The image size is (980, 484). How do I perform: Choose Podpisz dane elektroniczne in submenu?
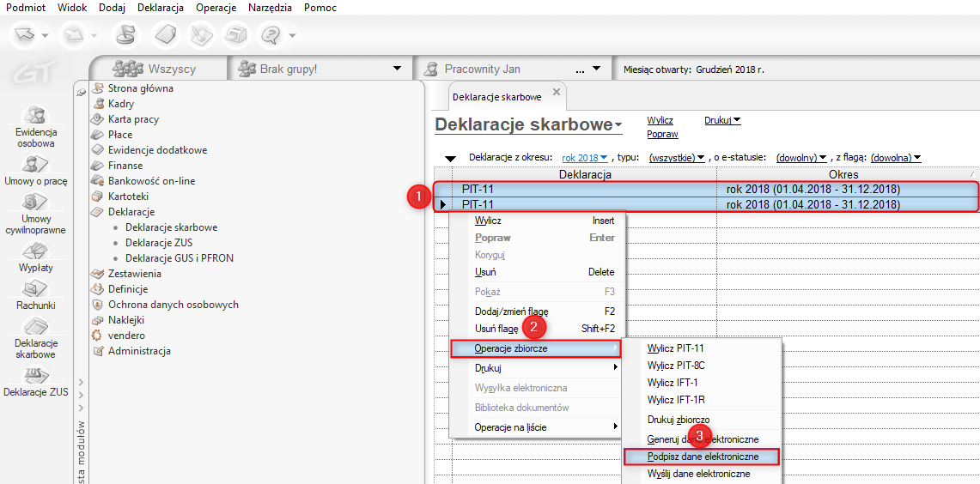[702, 457]
